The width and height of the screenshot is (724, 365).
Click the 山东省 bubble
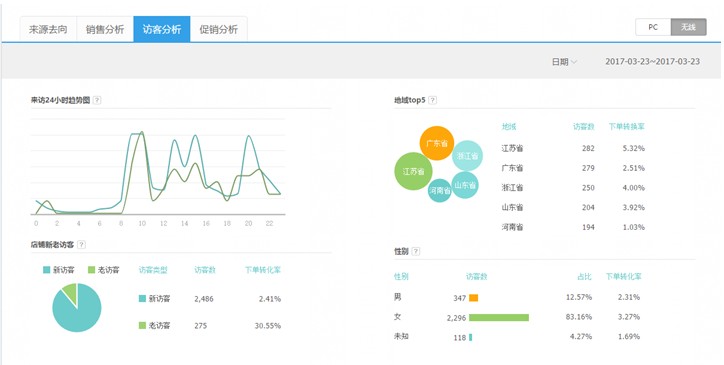tap(465, 185)
